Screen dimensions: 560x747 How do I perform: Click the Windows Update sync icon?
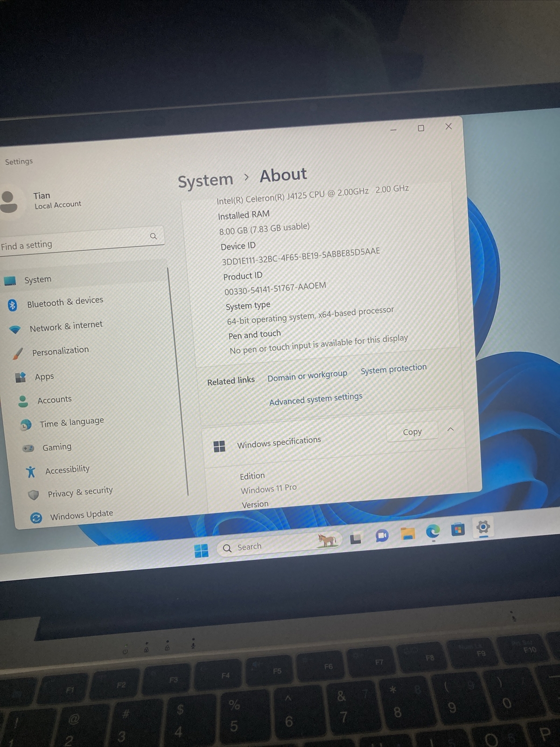36,517
